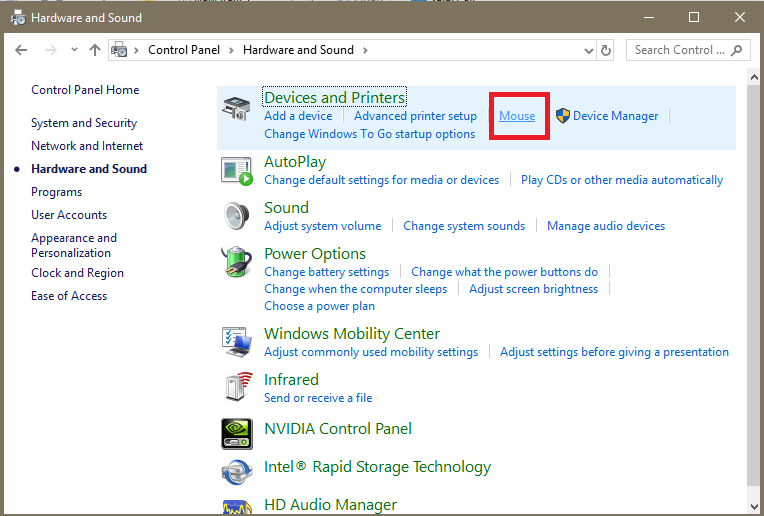Image resolution: width=764 pixels, height=516 pixels.
Task: Adjust commonly used mobility settings
Action: coord(371,352)
